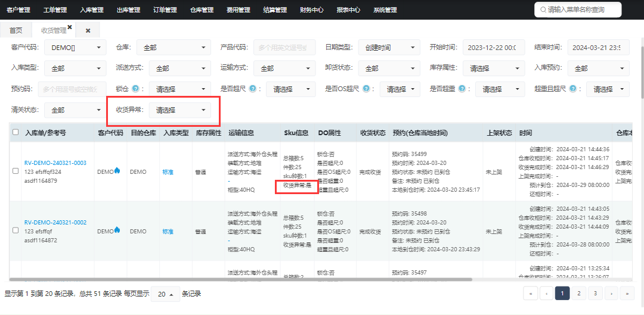Open the 收货异常 请选择 dropdown

pyautogui.click(x=180, y=110)
